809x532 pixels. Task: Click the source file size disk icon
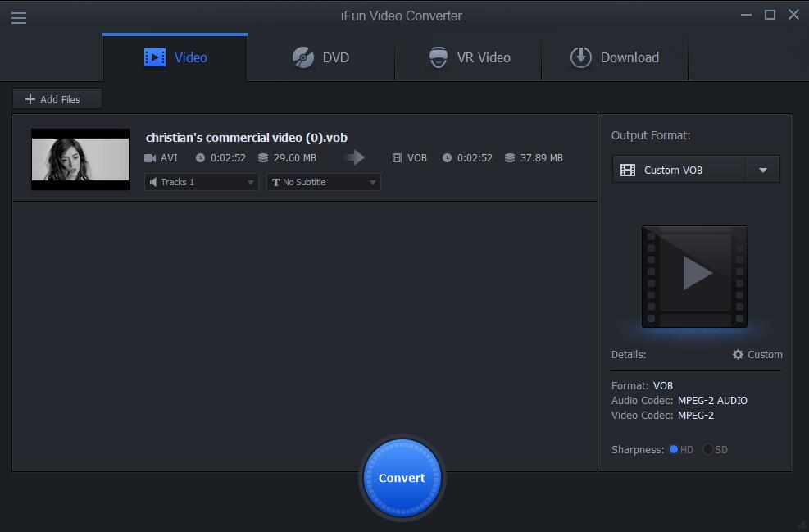click(263, 158)
